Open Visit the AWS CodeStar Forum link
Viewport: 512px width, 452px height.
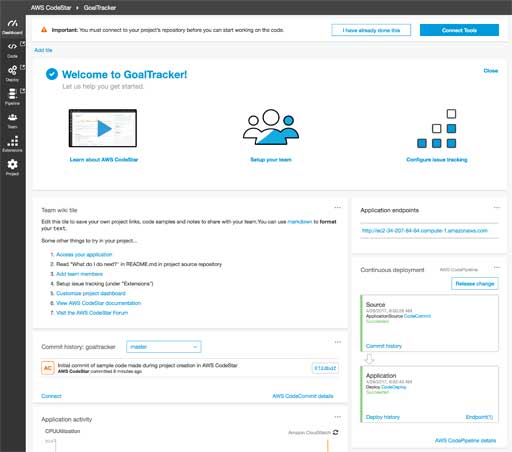click(92, 313)
